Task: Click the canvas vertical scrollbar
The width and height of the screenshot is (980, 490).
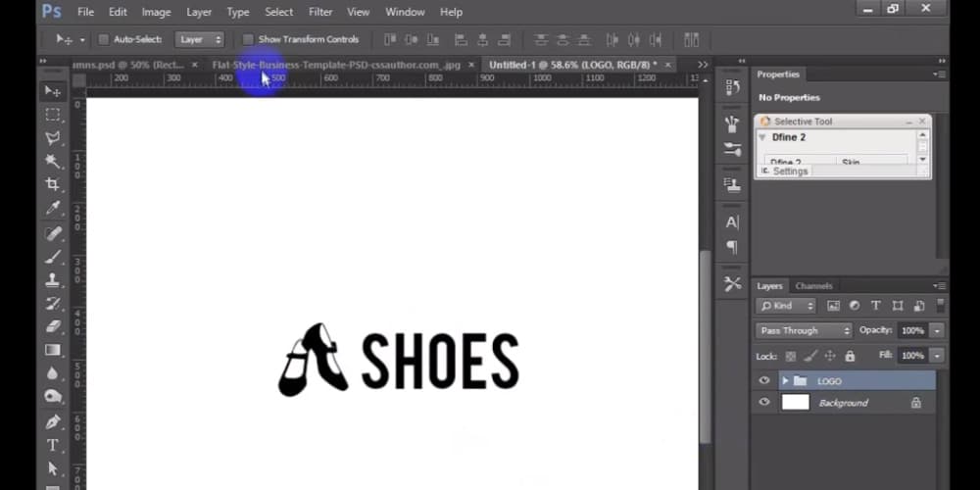Action: click(x=705, y=347)
